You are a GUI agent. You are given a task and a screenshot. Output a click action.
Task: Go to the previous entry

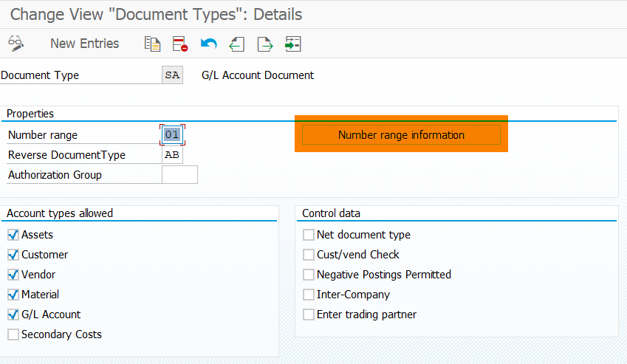pos(236,44)
